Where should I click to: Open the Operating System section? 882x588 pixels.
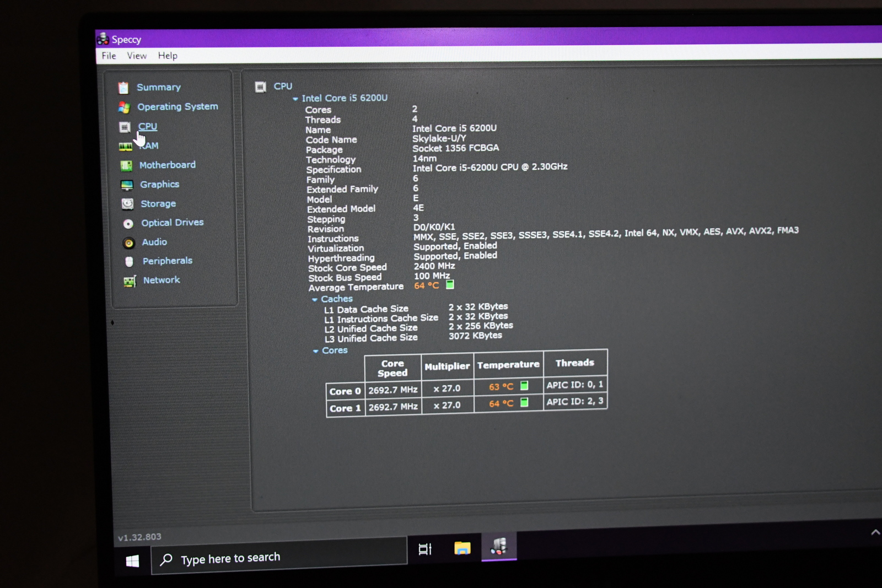click(x=178, y=106)
